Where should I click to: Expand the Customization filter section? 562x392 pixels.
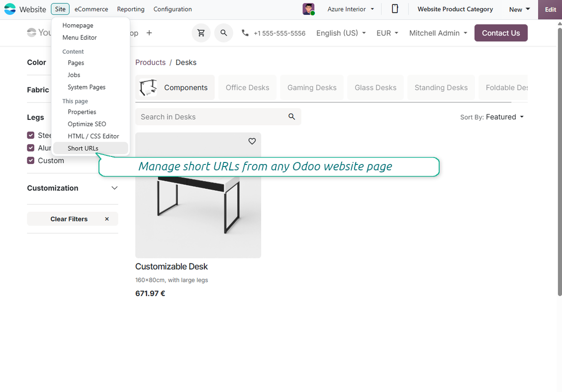pos(73,188)
